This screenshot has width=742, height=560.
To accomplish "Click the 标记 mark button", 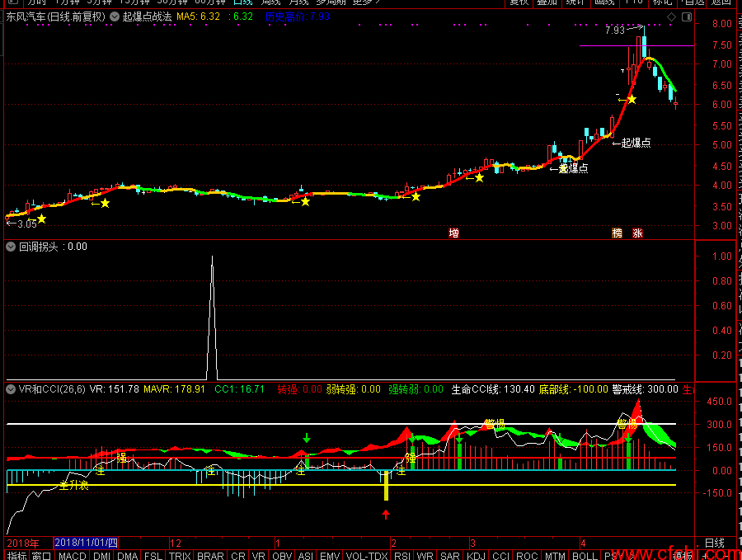I will [x=662, y=2].
